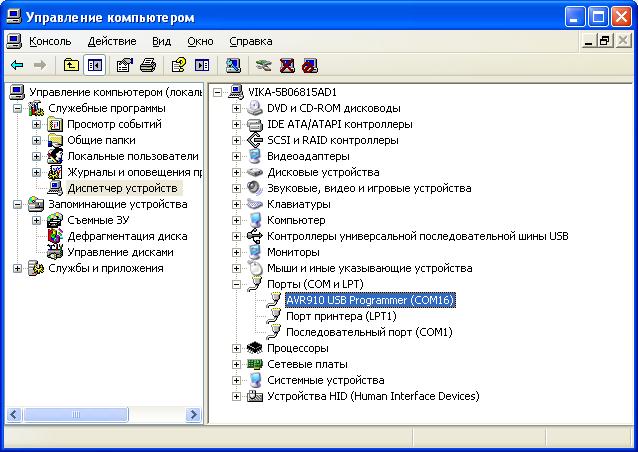638x452 pixels.
Task: Expand the Сетевые платы node
Action: tap(236, 364)
